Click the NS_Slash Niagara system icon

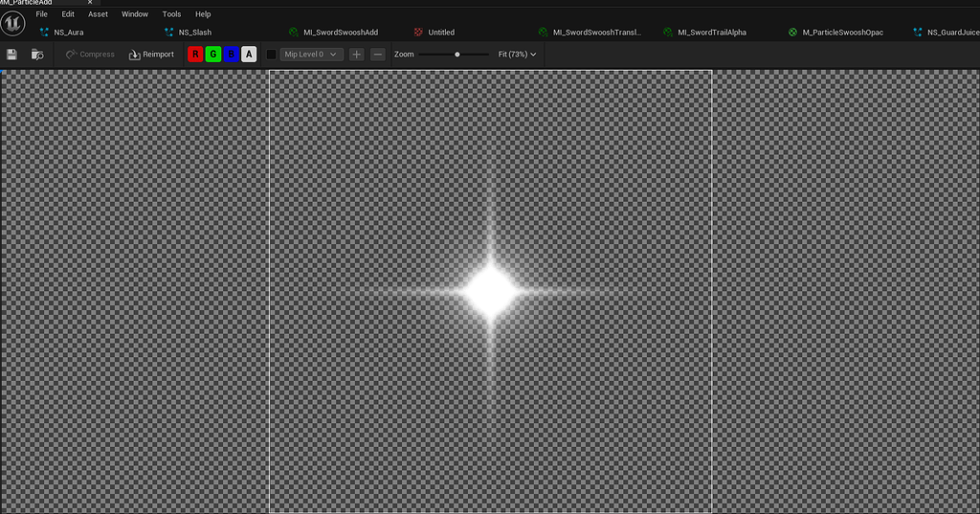[x=168, y=32]
